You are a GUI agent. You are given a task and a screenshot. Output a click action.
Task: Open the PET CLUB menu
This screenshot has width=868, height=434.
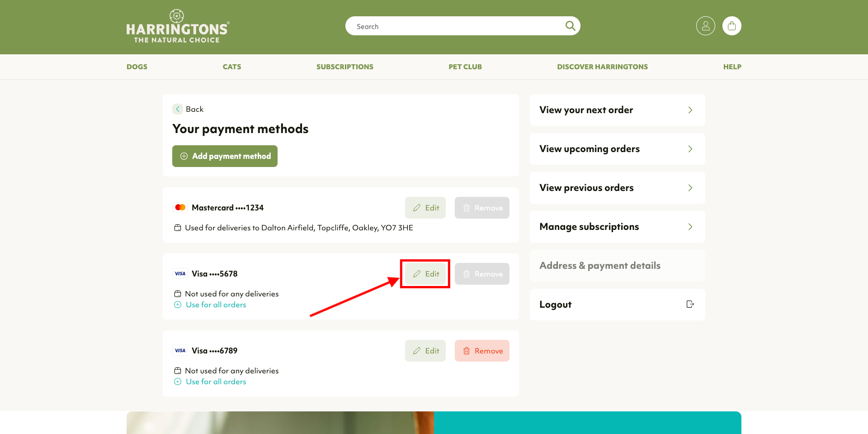click(465, 67)
